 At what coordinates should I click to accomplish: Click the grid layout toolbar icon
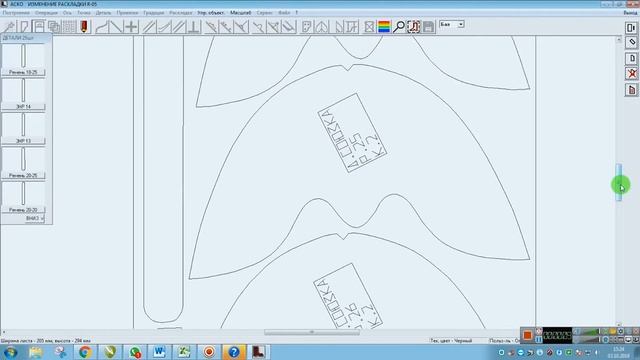tap(69, 27)
